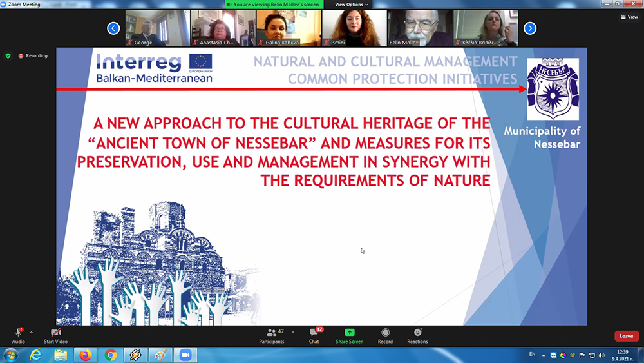
Task: Open View Options dropdown
Action: pyautogui.click(x=351, y=5)
